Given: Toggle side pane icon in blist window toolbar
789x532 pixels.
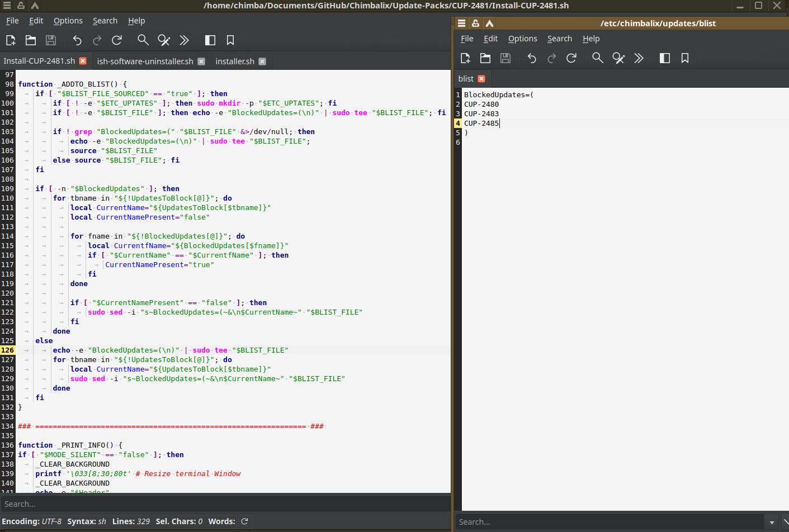Looking at the screenshot, I should (665, 58).
